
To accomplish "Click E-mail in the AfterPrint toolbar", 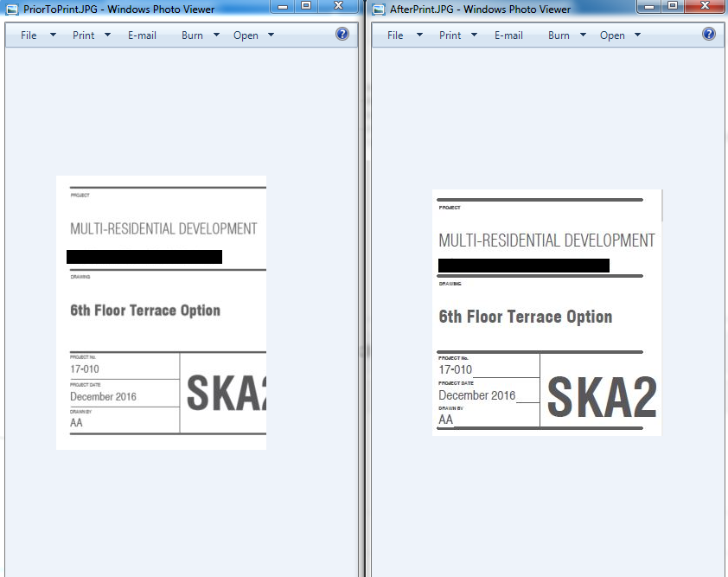I will 509,35.
